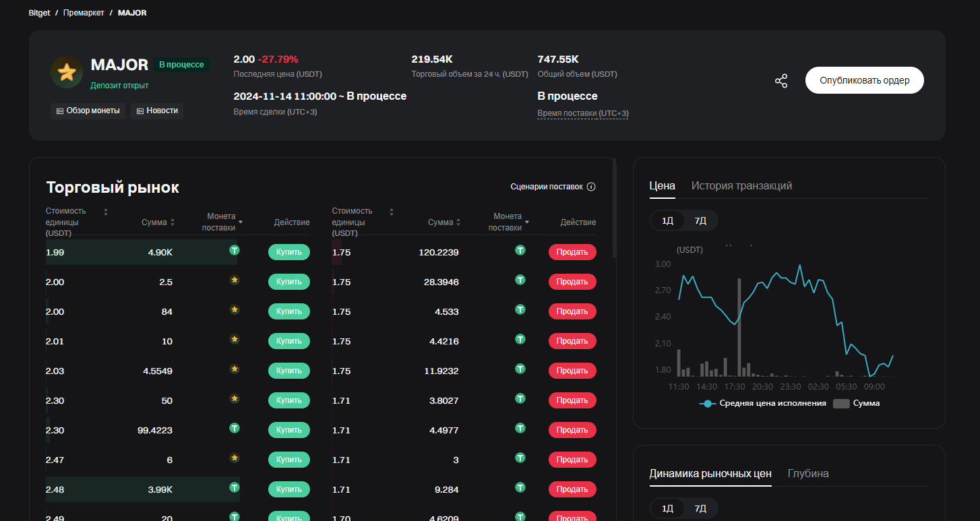
Task: Click USDT icon in 3.8027 sell row
Action: tap(520, 398)
